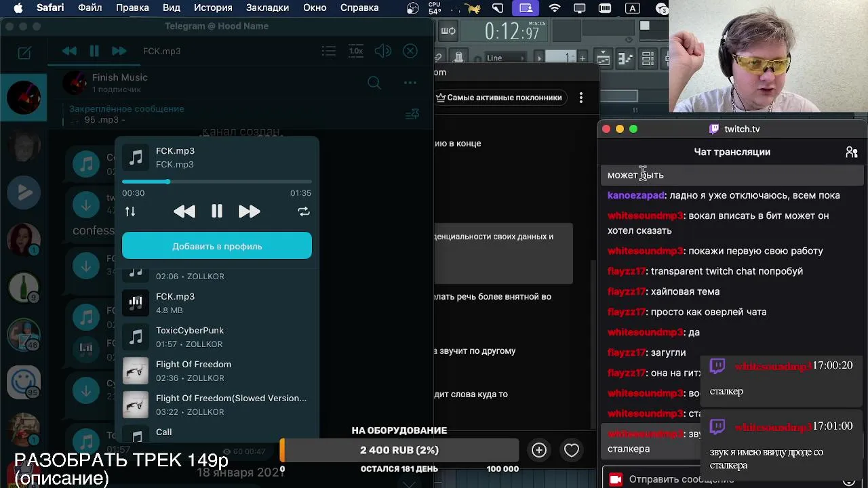Increase FL Studio pattern number with plus

click(582, 58)
